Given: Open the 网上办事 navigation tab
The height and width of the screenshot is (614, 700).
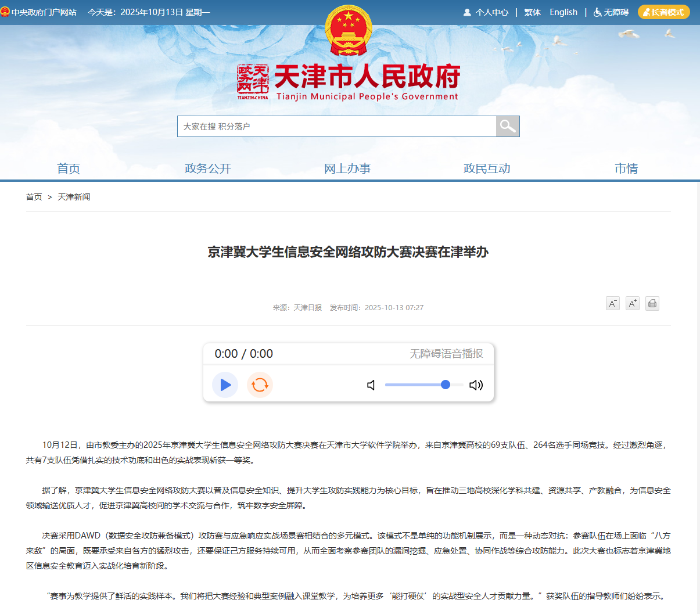Looking at the screenshot, I should [x=347, y=168].
